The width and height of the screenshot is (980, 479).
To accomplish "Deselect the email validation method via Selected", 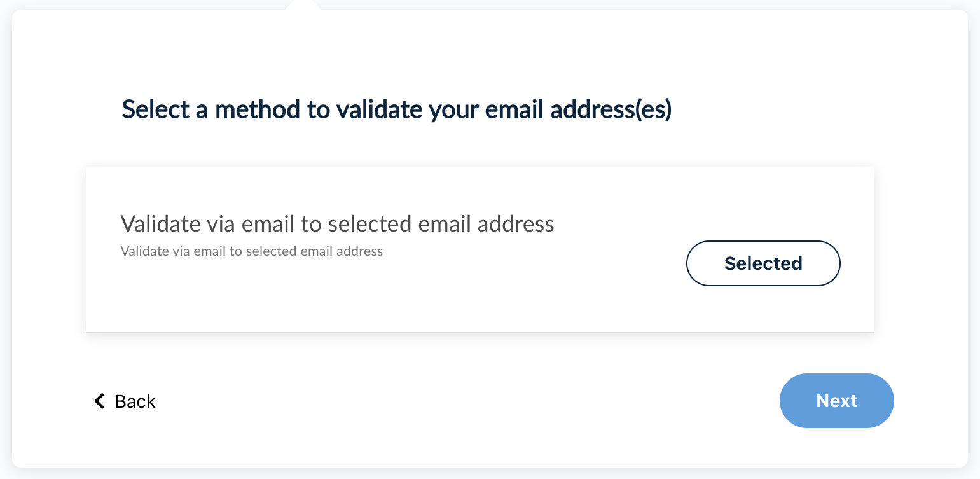I will (x=763, y=263).
